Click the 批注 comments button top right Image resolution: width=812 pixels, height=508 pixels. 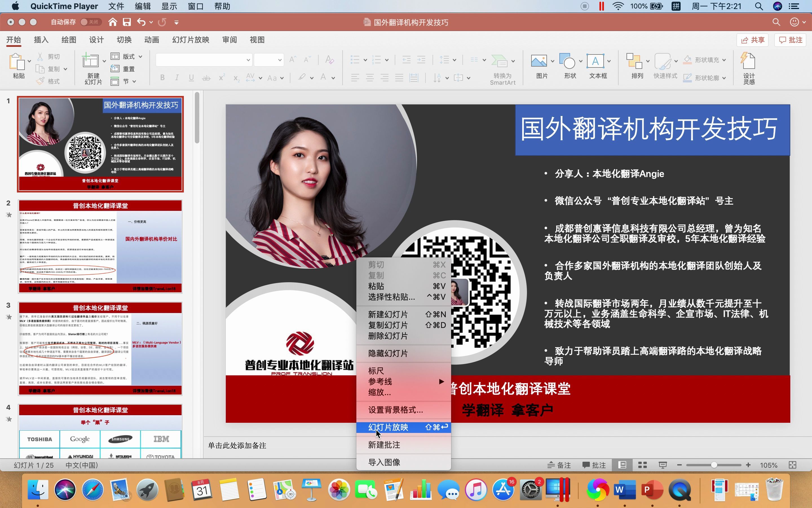[x=791, y=40]
